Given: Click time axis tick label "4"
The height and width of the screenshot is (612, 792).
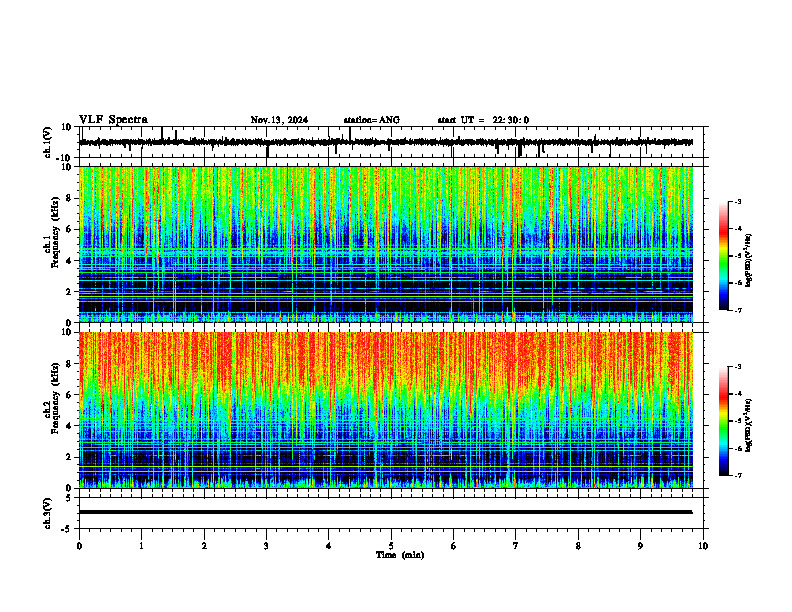Looking at the screenshot, I should [x=328, y=546].
